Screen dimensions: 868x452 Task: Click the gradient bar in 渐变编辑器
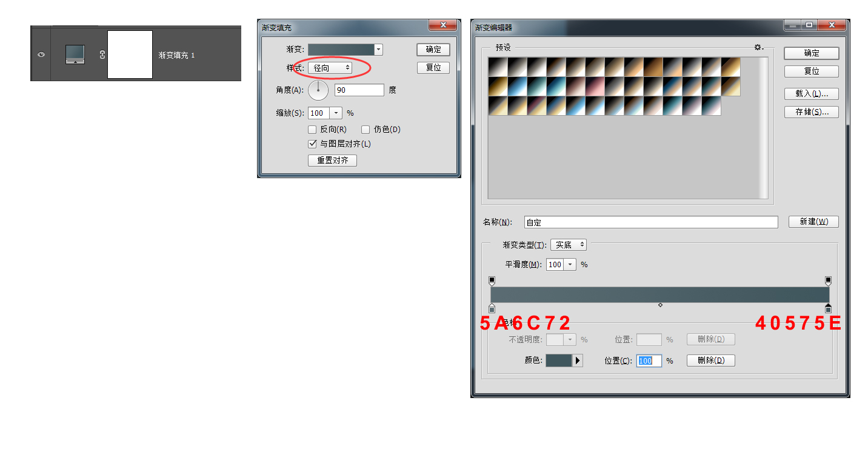[659, 294]
